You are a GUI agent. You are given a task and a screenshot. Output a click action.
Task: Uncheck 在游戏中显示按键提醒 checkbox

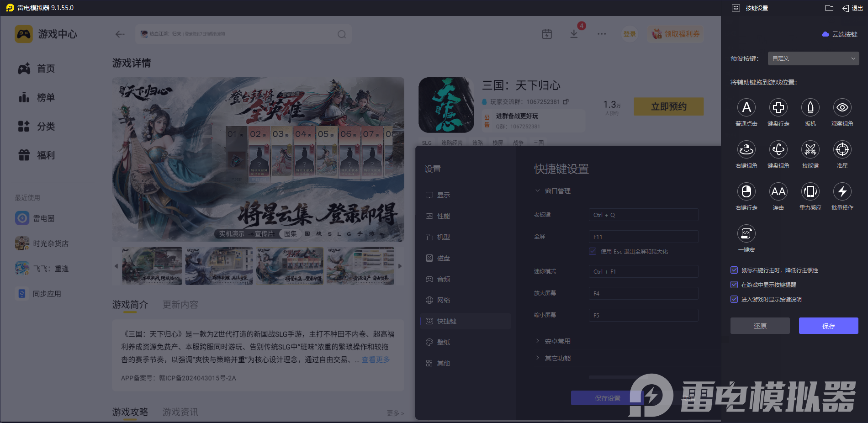pos(734,285)
